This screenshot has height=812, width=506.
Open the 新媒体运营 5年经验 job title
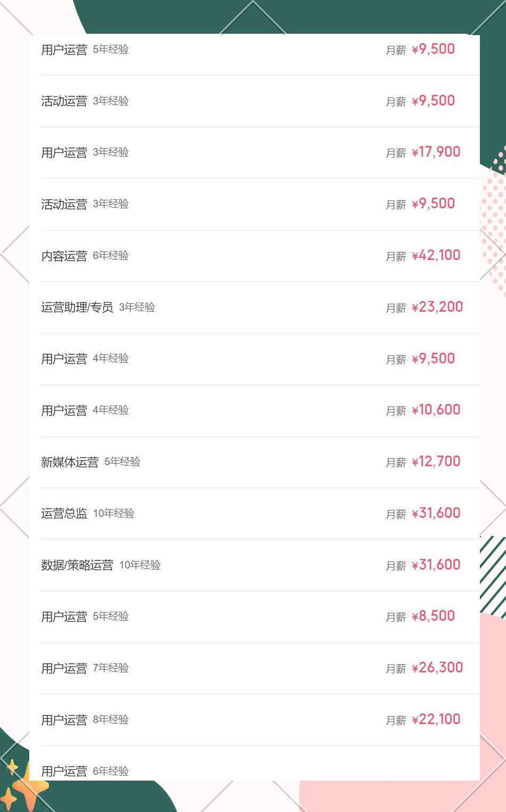pyautogui.click(x=70, y=462)
